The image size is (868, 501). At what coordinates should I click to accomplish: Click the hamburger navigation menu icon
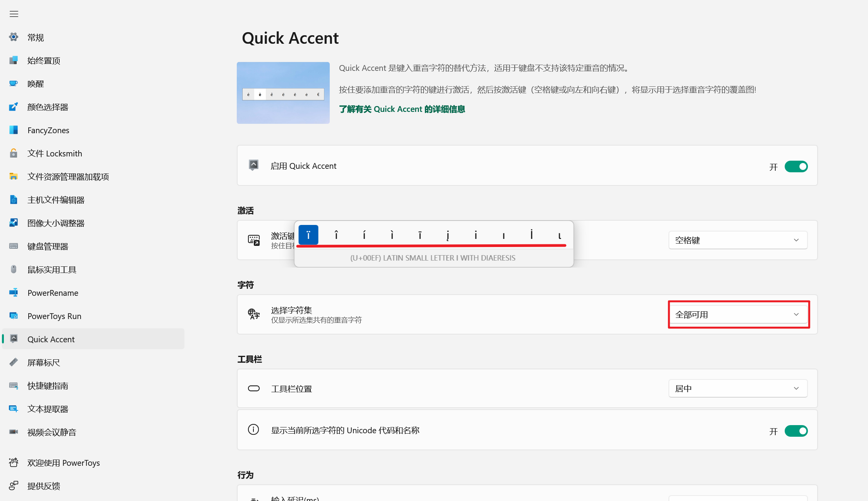click(x=14, y=14)
